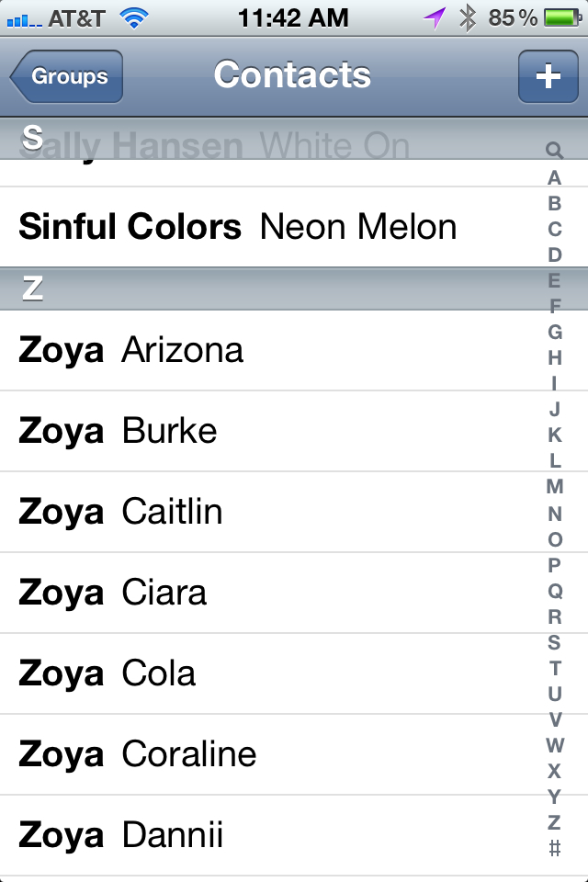The image size is (588, 882).
Task: Tap the Contacts title in navigation bar
Action: [x=292, y=74]
